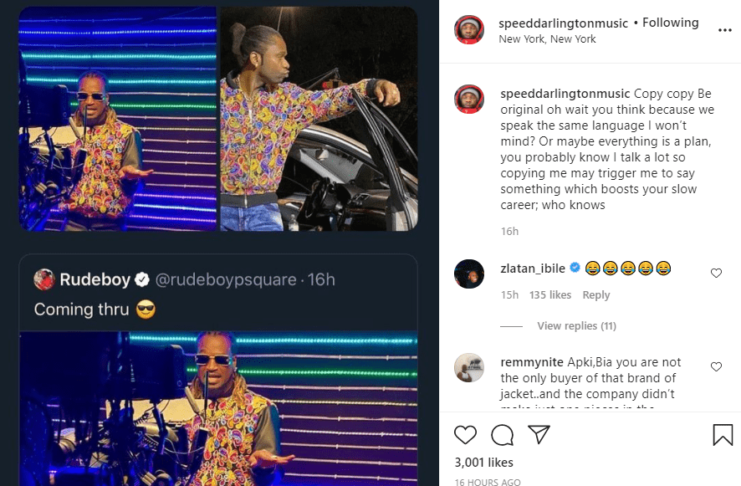741x486 pixels.
Task: Open the 135 likes on zlatan_ibile's comment
Action: coord(550,295)
